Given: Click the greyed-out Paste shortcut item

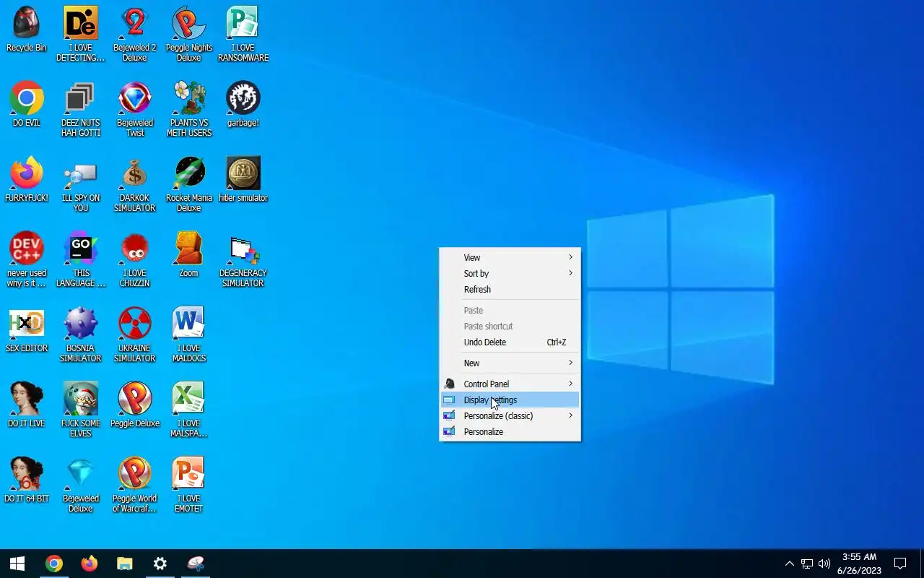Looking at the screenshot, I should 510,326.
